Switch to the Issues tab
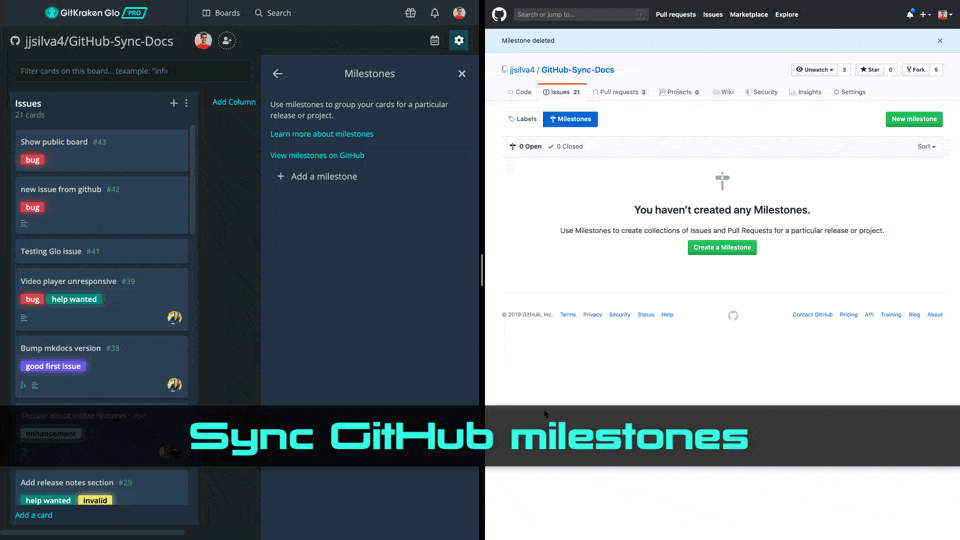Image resolution: width=960 pixels, height=540 pixels. point(561,92)
